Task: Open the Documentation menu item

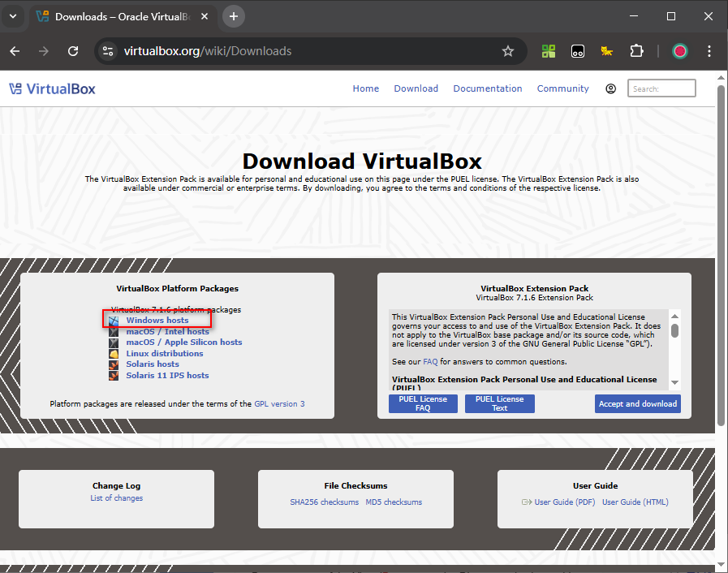Action: point(488,88)
